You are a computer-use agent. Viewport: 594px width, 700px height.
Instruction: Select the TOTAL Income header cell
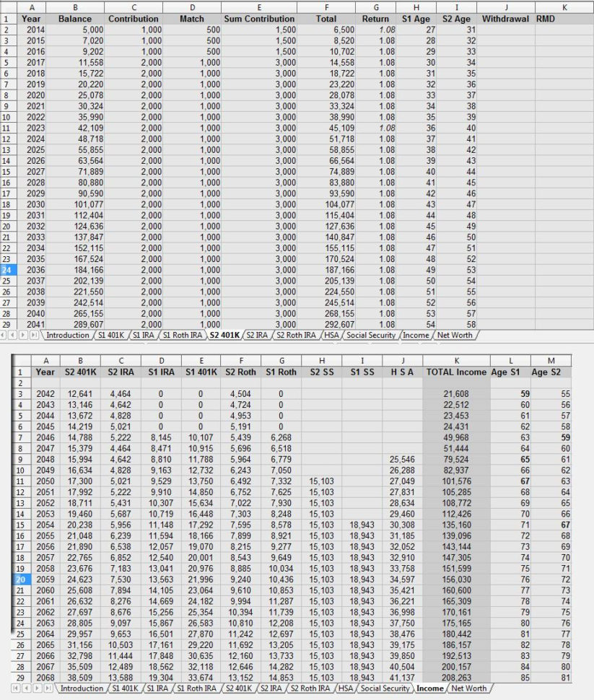455,370
